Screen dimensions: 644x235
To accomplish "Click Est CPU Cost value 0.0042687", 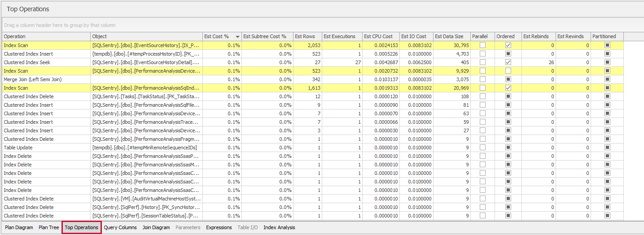I will (x=386, y=62).
